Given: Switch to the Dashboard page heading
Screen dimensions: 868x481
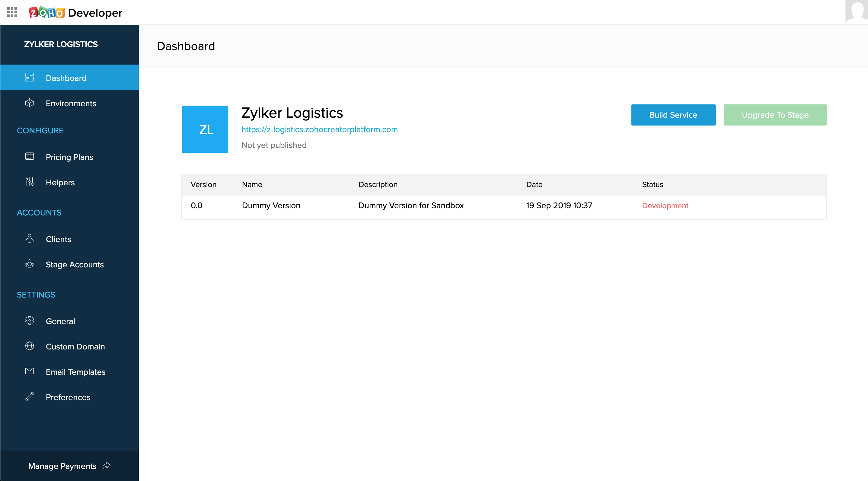Looking at the screenshot, I should pyautogui.click(x=186, y=46).
